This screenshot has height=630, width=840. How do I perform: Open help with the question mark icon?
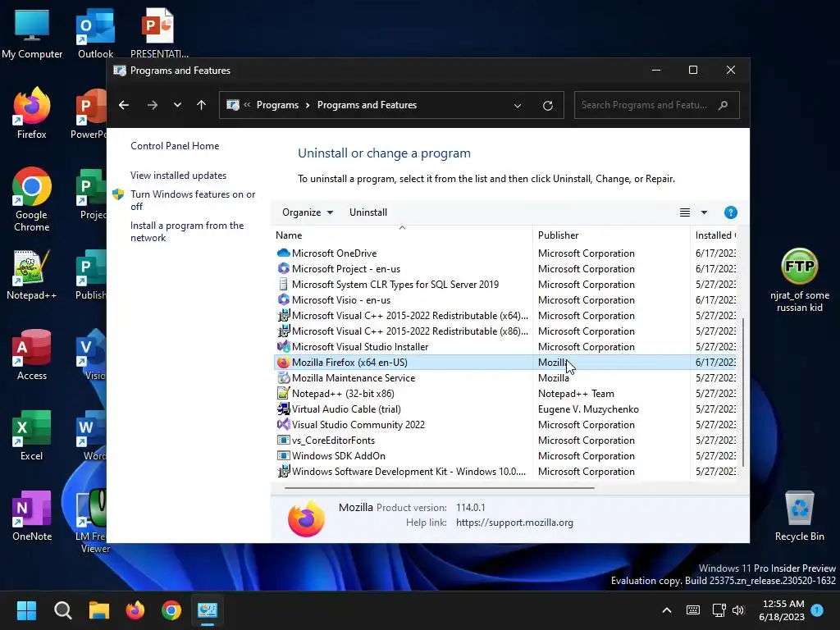tap(730, 212)
